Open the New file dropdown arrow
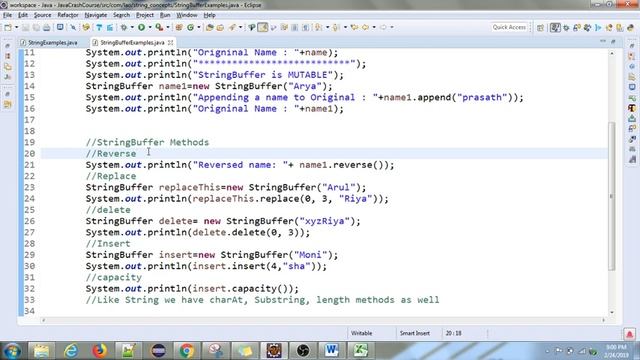 pos(16,27)
